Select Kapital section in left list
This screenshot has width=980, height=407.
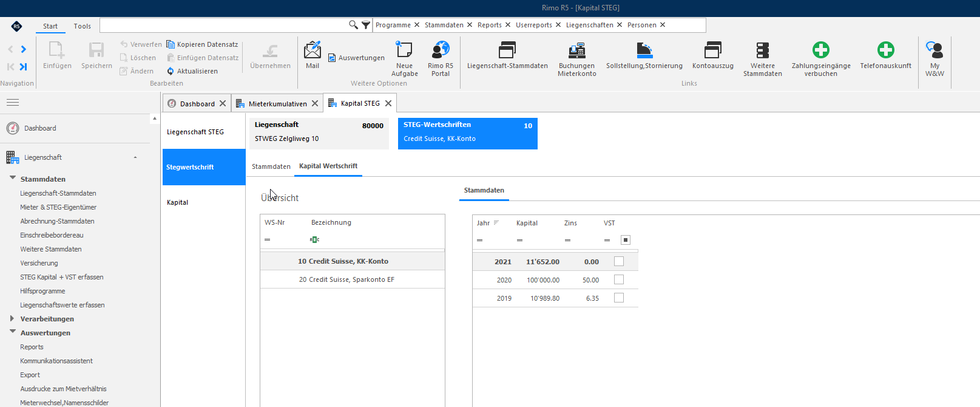(x=204, y=202)
